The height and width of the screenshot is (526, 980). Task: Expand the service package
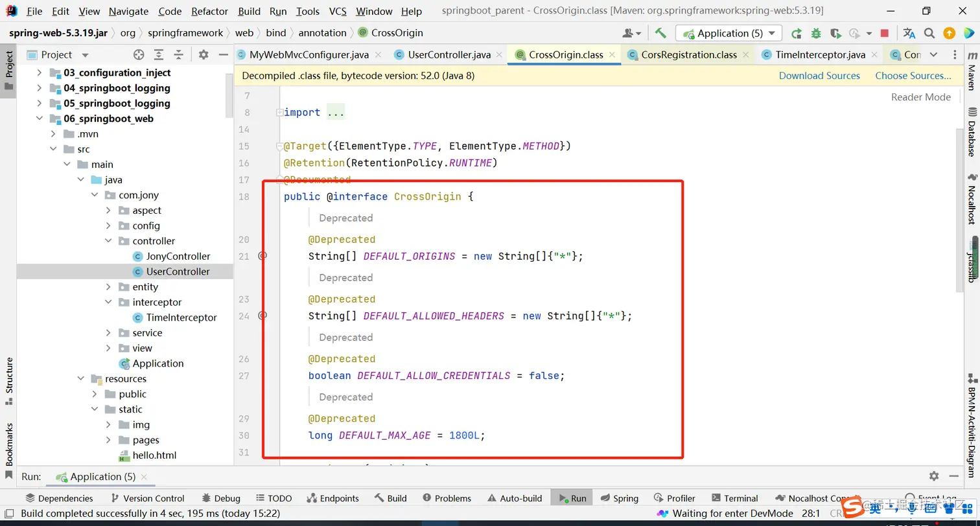click(108, 333)
